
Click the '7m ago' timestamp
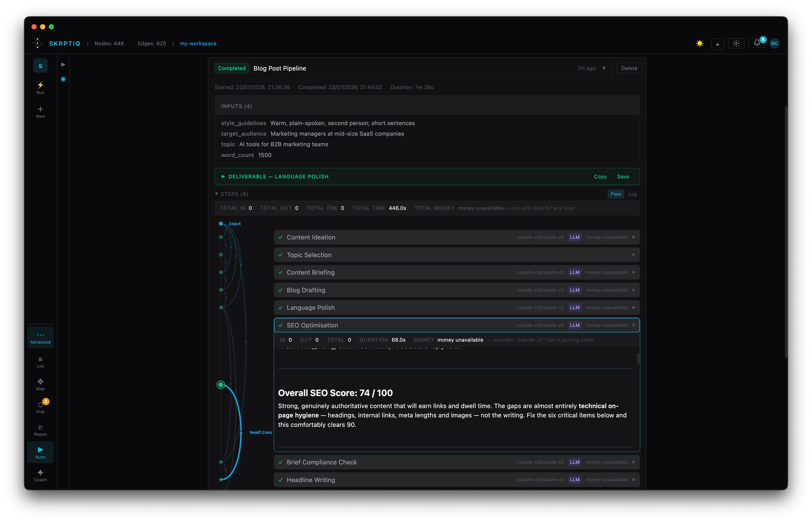coord(586,68)
